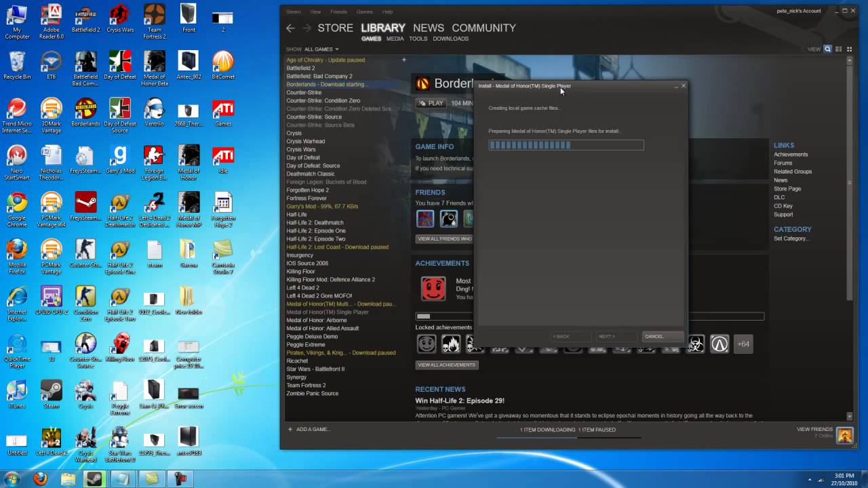Select detail view icon in Steam library
868x488 pixels.
pos(827,49)
